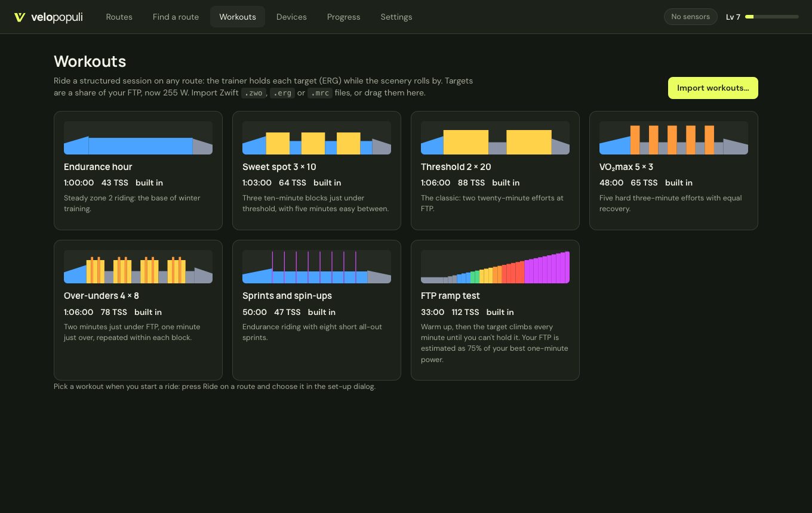Image resolution: width=812 pixels, height=513 pixels.
Task: Open the Devices tab
Action: [x=291, y=17]
